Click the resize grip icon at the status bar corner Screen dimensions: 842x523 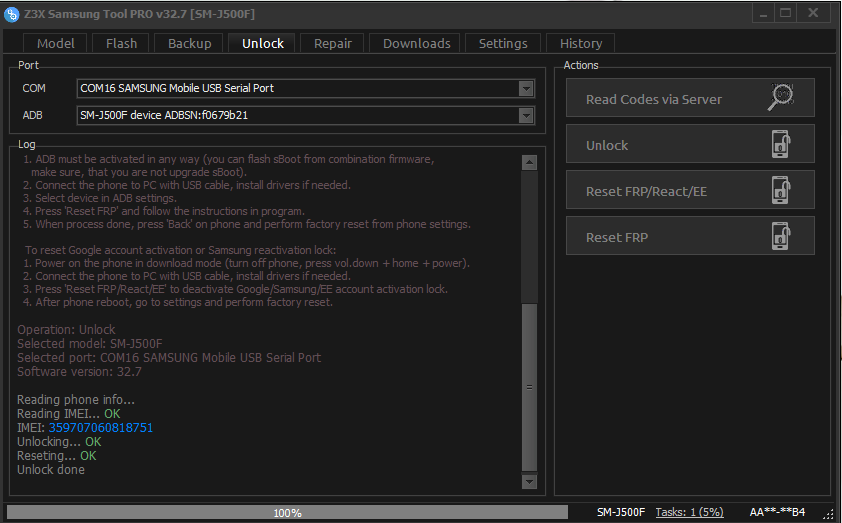tap(829, 514)
